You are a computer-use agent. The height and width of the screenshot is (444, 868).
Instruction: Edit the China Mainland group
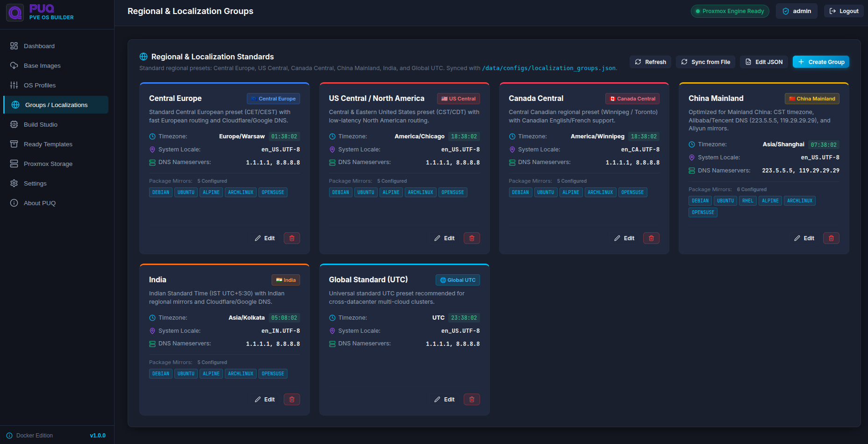click(804, 238)
